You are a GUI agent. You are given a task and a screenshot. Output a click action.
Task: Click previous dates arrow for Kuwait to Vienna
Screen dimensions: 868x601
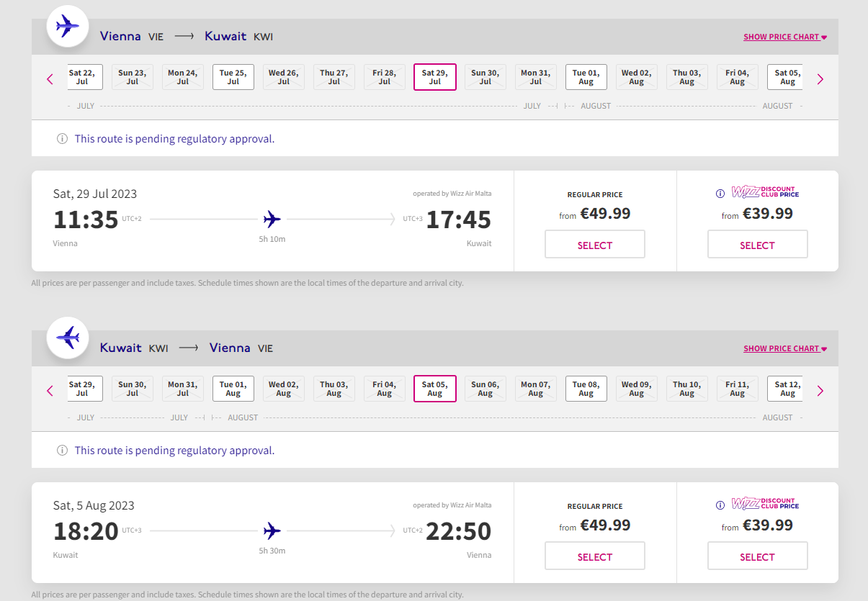coord(50,391)
